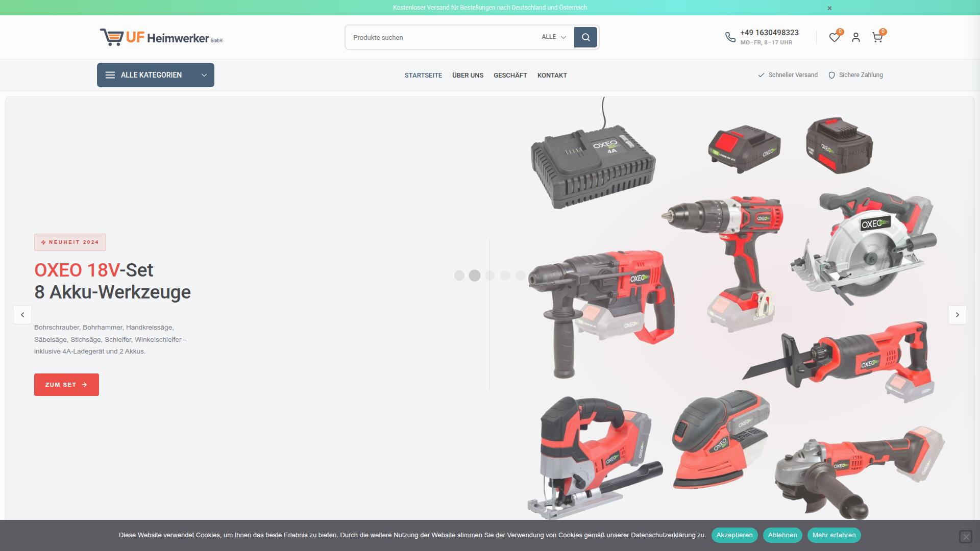Click the Neuheit 2024 badge
This screenshot has height=551, width=980.
[x=70, y=242]
